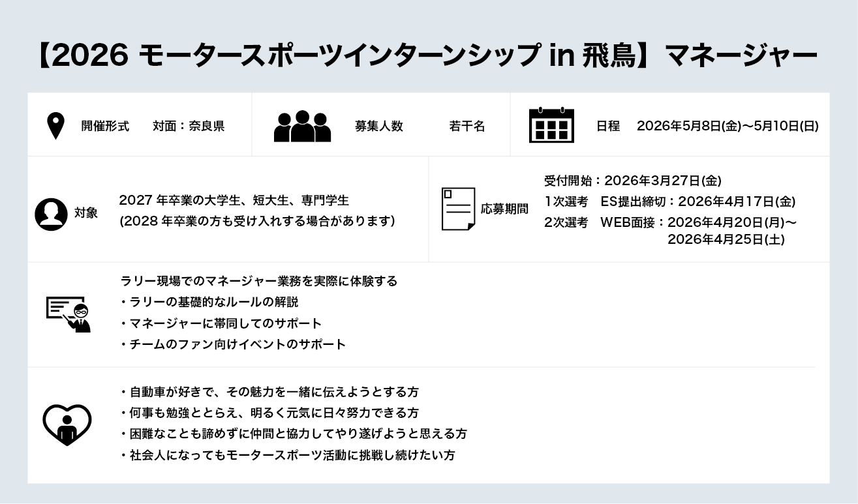The width and height of the screenshot is (858, 504).
Task: Click the 自動車が好きで bullet line
Action: click(x=269, y=393)
